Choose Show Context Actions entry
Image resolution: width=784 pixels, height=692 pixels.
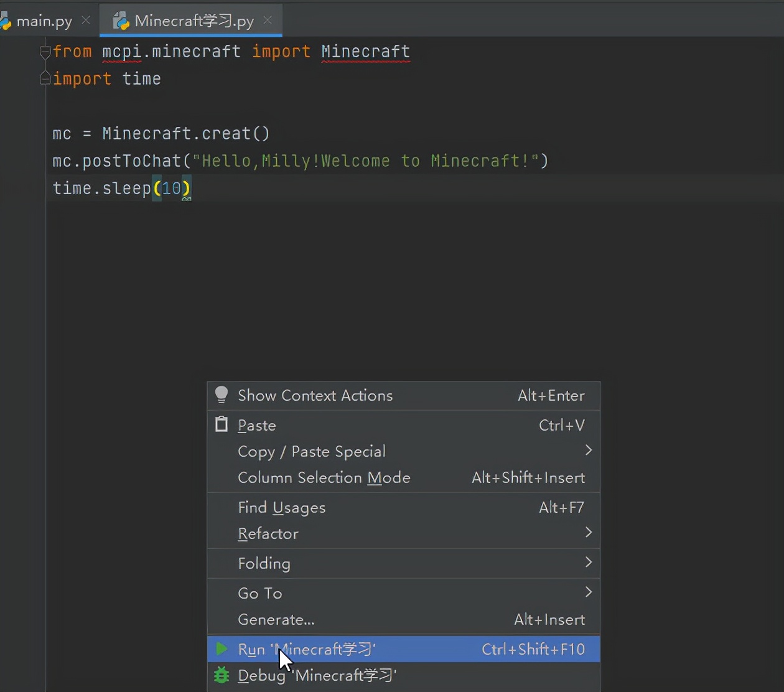pyautogui.click(x=315, y=395)
